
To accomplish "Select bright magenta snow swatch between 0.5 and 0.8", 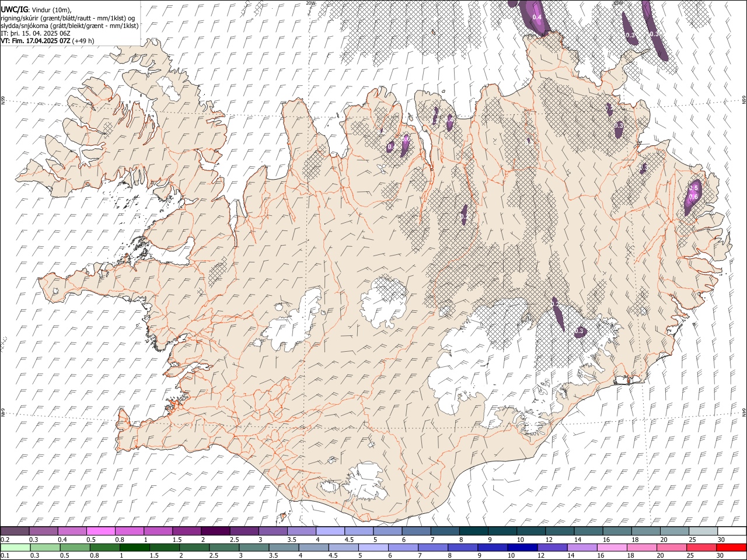I will coord(101,531).
